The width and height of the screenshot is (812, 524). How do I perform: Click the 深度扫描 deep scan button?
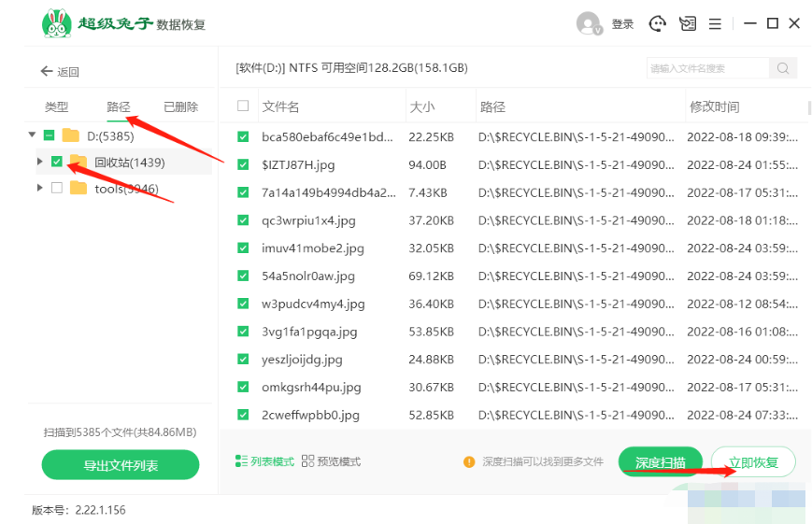click(x=660, y=462)
